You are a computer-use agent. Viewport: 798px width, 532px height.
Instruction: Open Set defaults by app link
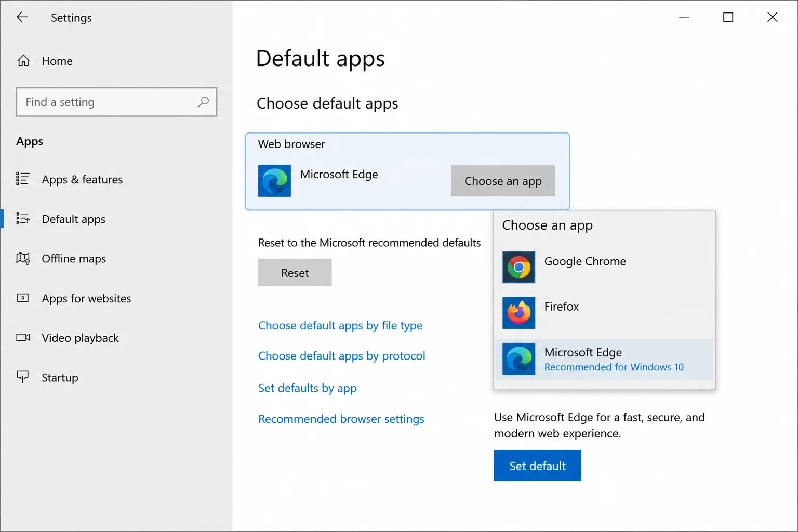[x=308, y=388]
